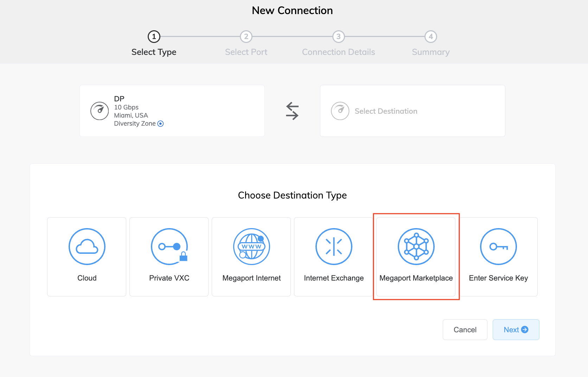Click the Next button
This screenshot has height=377, width=588.
click(x=516, y=329)
